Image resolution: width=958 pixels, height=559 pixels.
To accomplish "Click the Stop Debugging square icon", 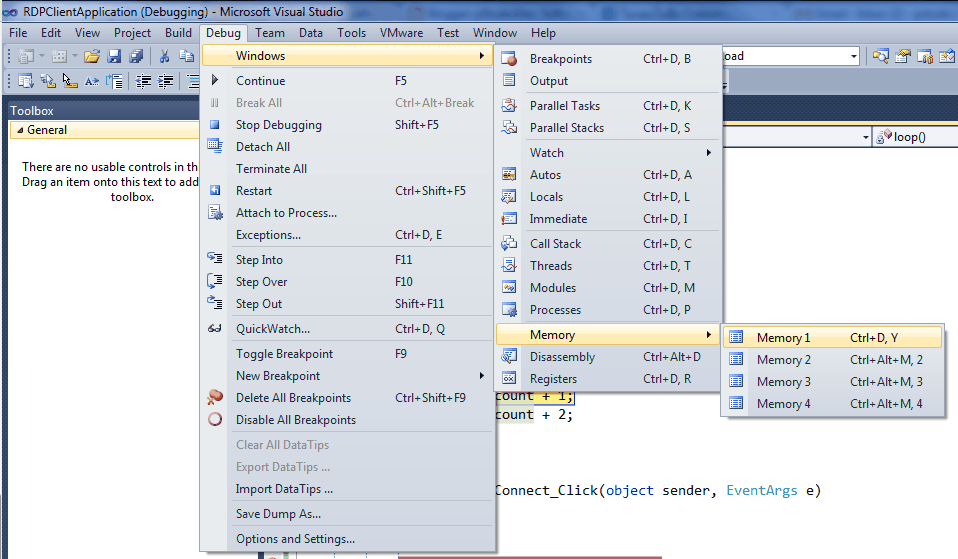I will [x=214, y=125].
